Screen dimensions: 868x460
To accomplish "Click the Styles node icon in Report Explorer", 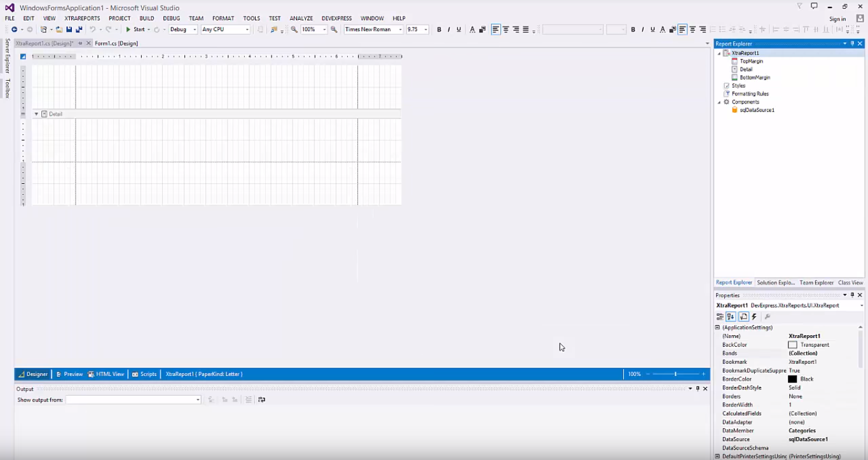I will coord(727,85).
